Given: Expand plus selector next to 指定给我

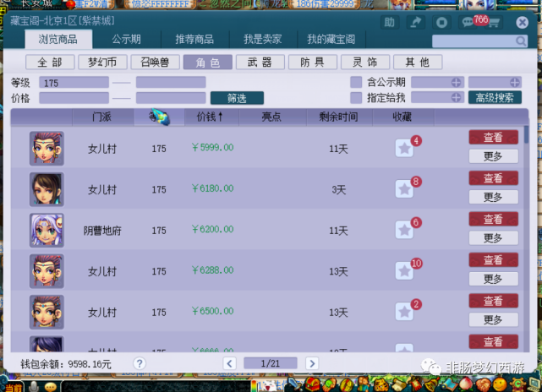Looking at the screenshot, I should point(456,98).
